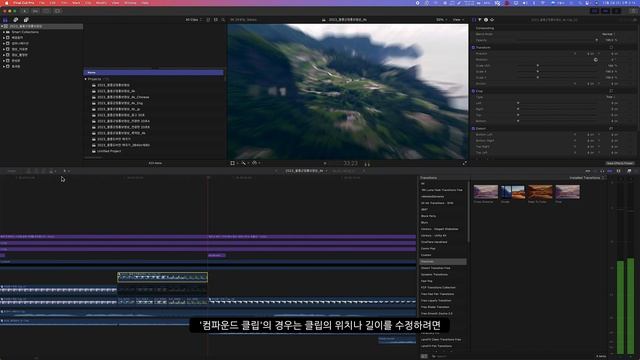This screenshot has width=640, height=360.
Task: Click the Save Effects Preset button
Action: coord(620,163)
